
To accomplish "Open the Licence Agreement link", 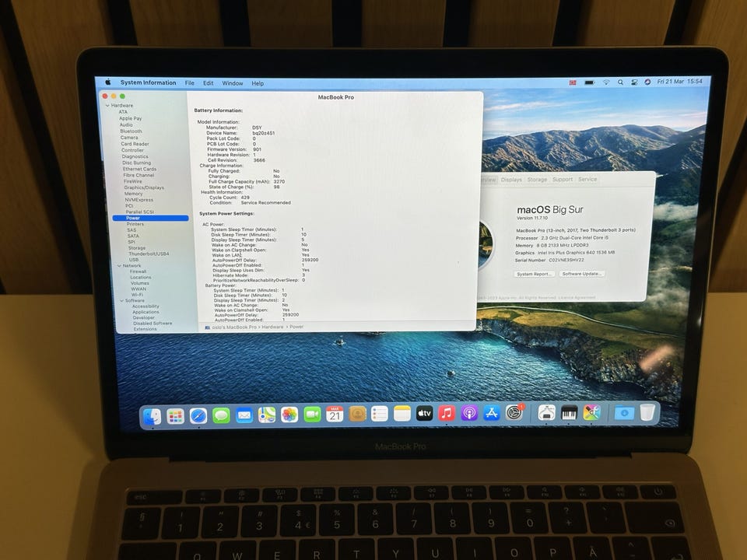I will 577,298.
